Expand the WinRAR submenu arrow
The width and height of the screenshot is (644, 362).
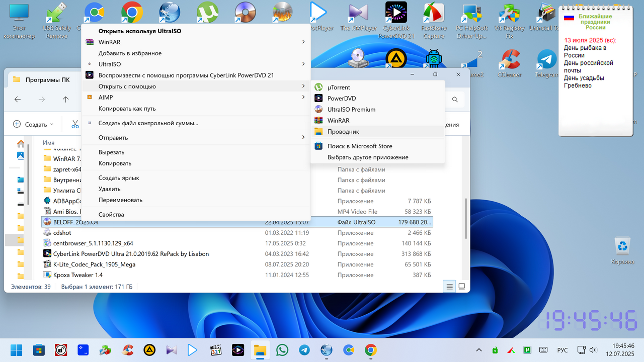tap(303, 42)
